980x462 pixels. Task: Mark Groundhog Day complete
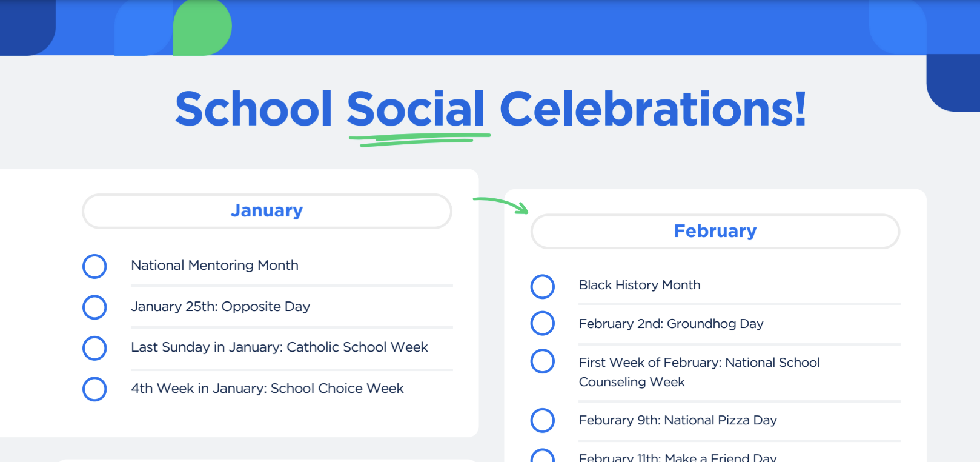(x=543, y=324)
